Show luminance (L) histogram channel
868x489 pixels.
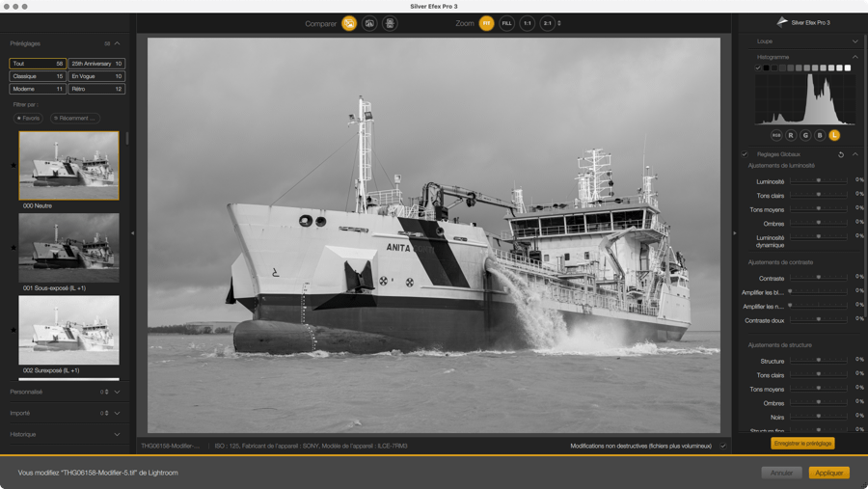[834, 135]
